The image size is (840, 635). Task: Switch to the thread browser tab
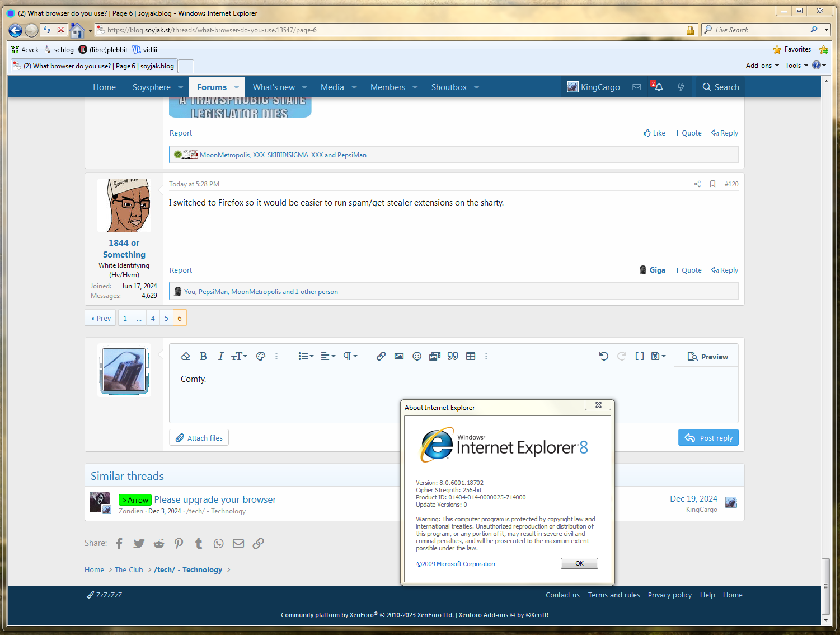pyautogui.click(x=93, y=66)
